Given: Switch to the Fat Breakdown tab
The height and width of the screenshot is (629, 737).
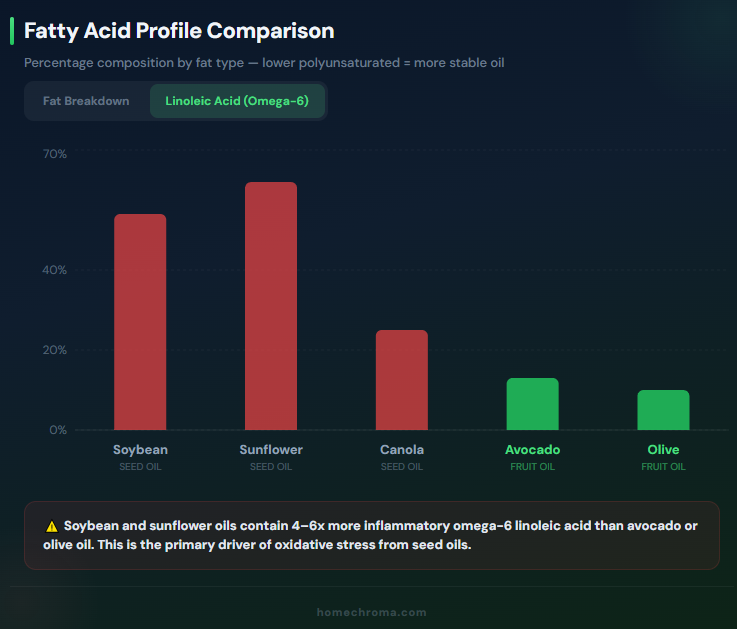Looking at the screenshot, I should pos(86,101).
